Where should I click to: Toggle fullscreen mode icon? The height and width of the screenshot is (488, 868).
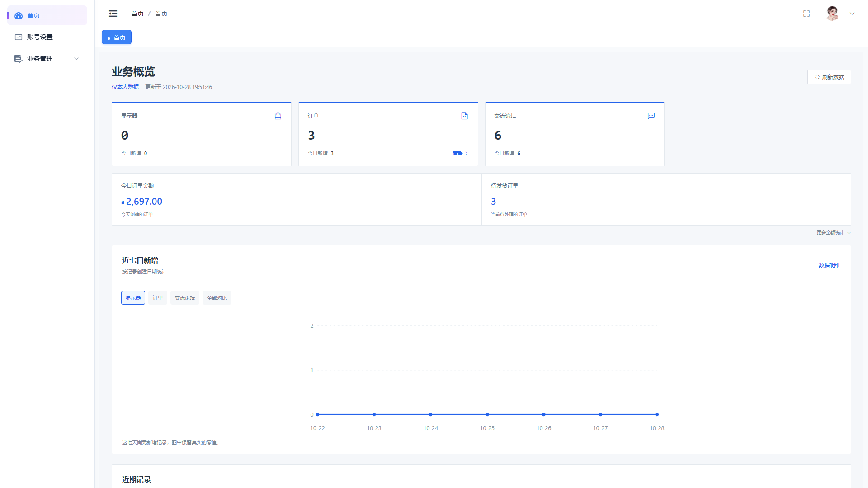pyautogui.click(x=807, y=14)
